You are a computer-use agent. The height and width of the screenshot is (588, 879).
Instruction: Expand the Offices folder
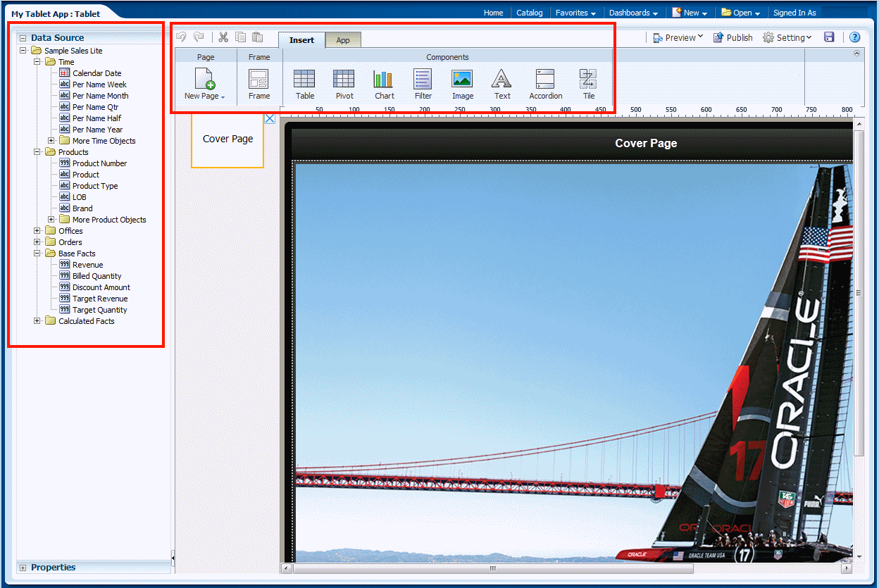point(37,231)
